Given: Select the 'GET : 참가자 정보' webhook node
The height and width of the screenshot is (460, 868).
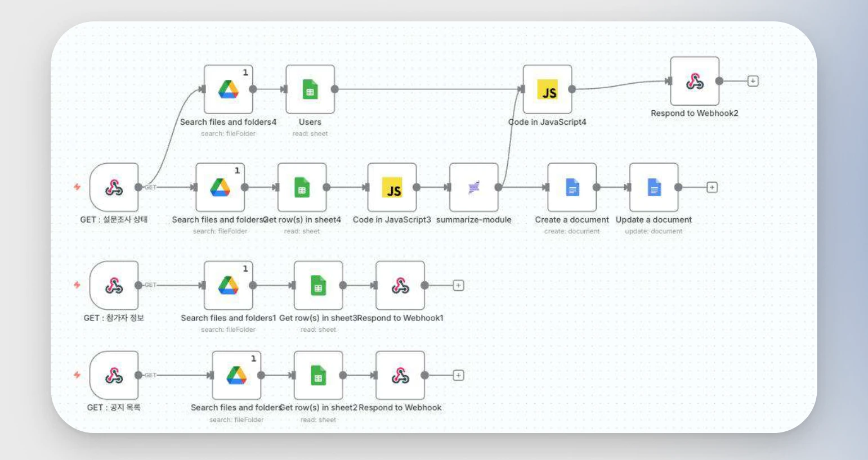Looking at the screenshot, I should 114,285.
